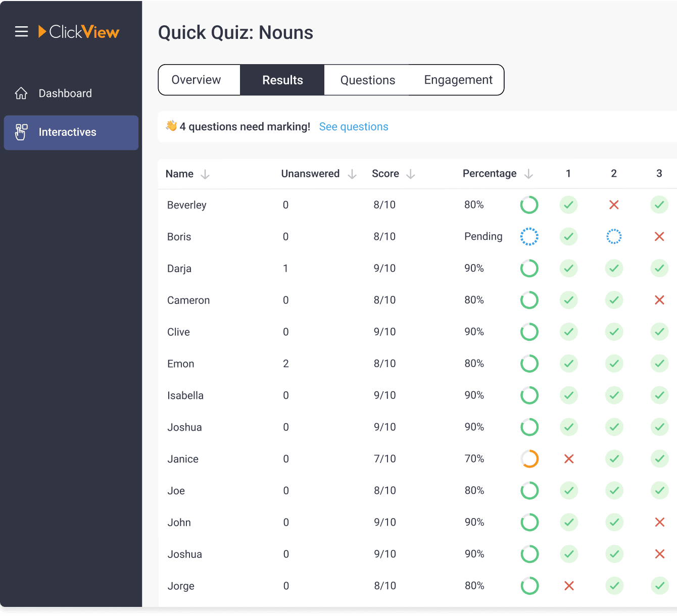The width and height of the screenshot is (677, 616).
Task: Click the Quick Quiz: Nouns heading
Action: pyautogui.click(x=236, y=33)
